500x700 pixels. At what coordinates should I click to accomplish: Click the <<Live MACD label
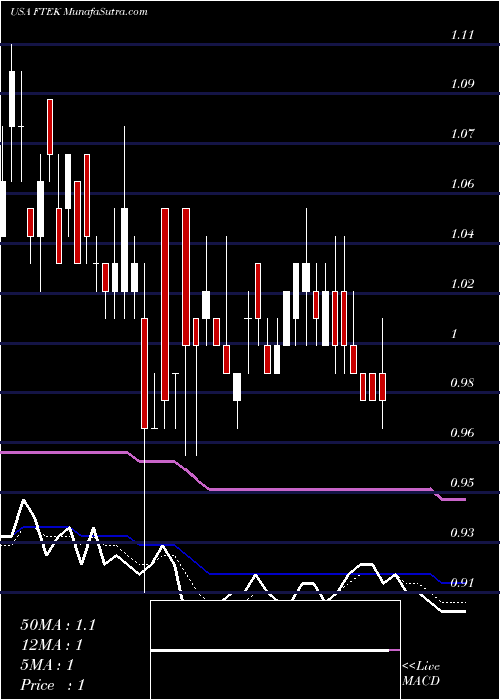[421, 674]
